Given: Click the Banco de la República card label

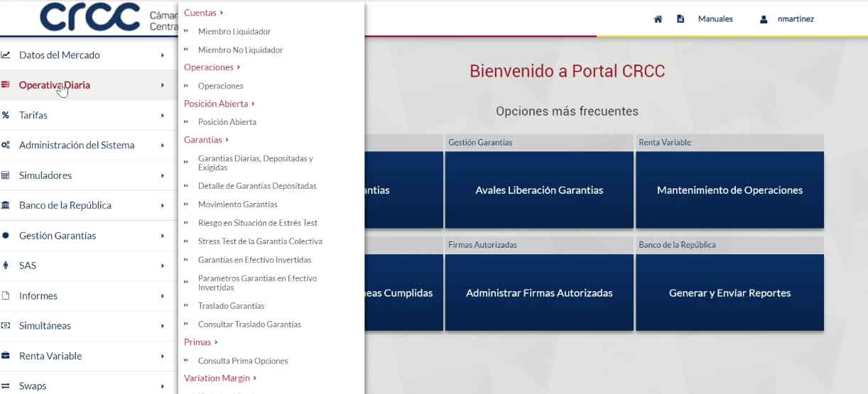Looking at the screenshot, I should [677, 245].
